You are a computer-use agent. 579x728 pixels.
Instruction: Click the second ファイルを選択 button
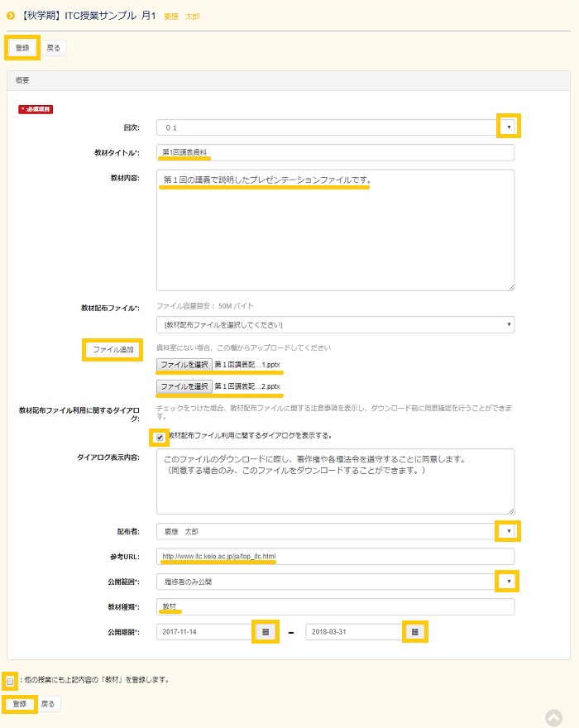(x=184, y=386)
